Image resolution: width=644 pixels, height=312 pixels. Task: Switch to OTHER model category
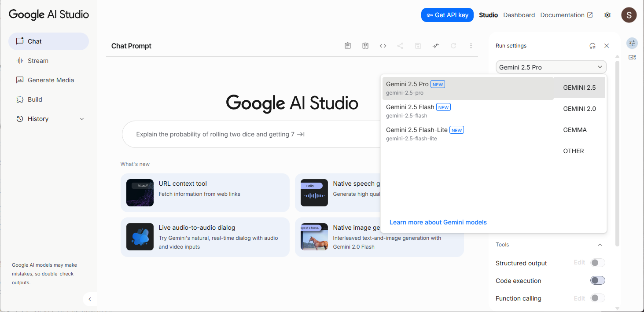point(579,151)
